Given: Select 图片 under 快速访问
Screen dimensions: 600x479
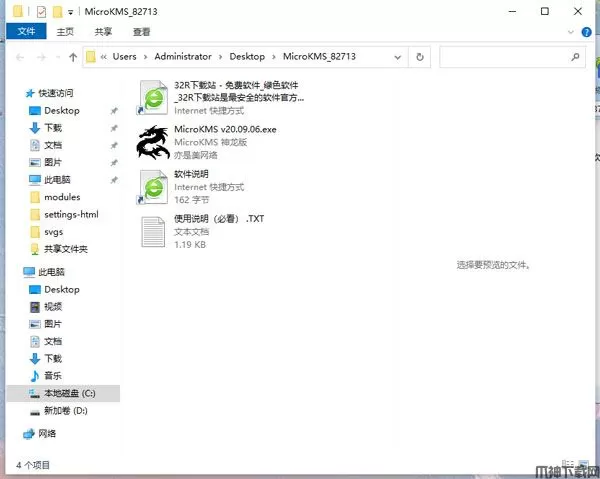Looking at the screenshot, I should coord(53,162).
